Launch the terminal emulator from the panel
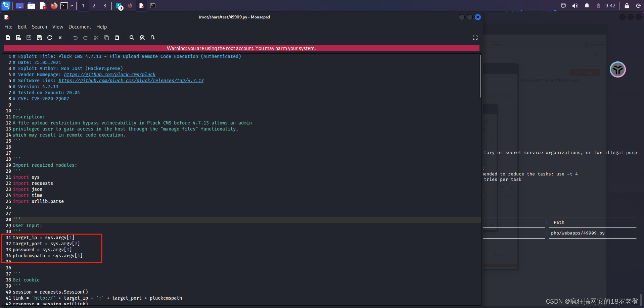 click(64, 6)
